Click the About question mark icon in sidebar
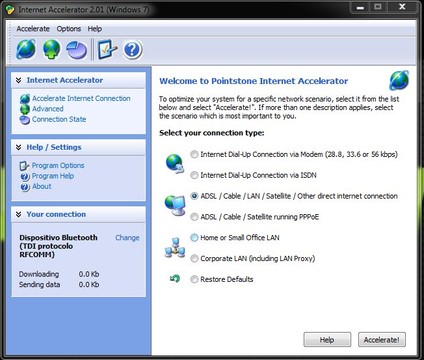 point(25,187)
